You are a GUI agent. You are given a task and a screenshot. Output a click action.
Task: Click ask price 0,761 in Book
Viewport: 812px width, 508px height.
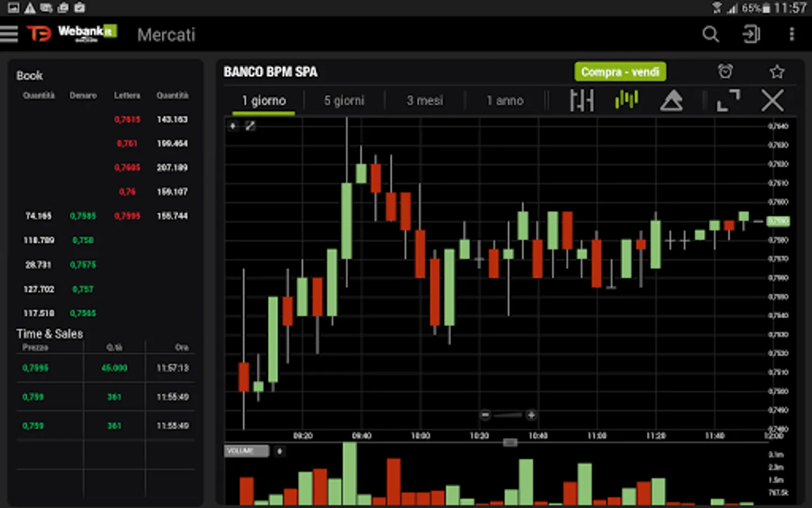click(x=127, y=143)
